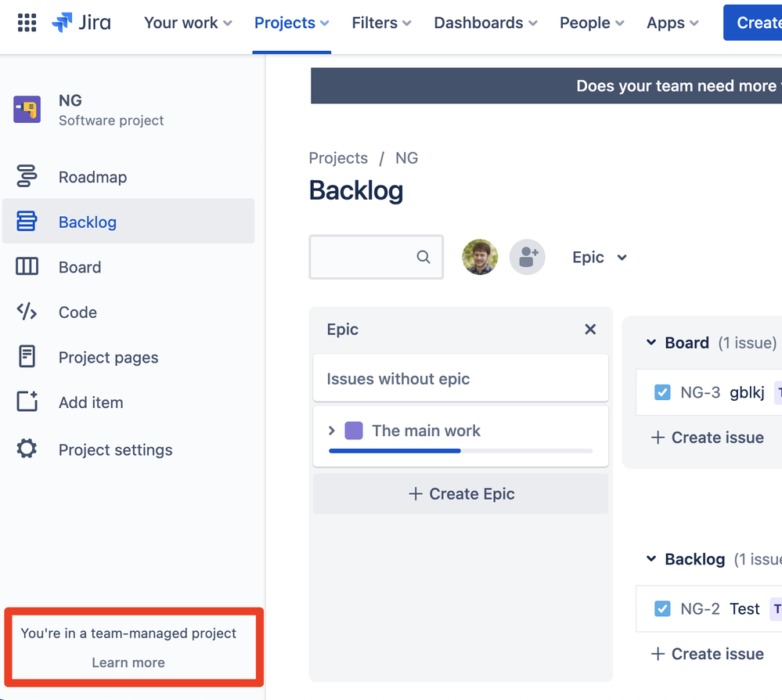The width and height of the screenshot is (782, 700).
Task: Expand The main work epic chevron
Action: point(332,431)
